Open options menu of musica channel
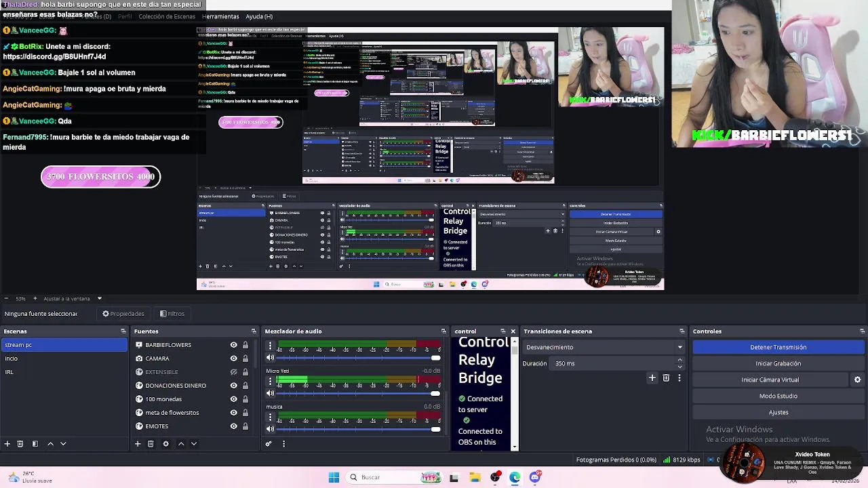Viewport: 868px width, 488px height. 270,416
